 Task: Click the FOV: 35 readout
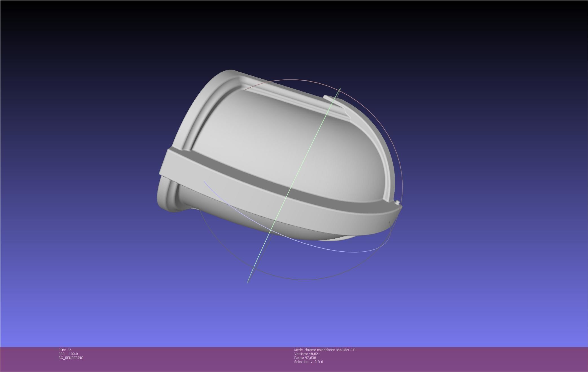pyautogui.click(x=65, y=350)
